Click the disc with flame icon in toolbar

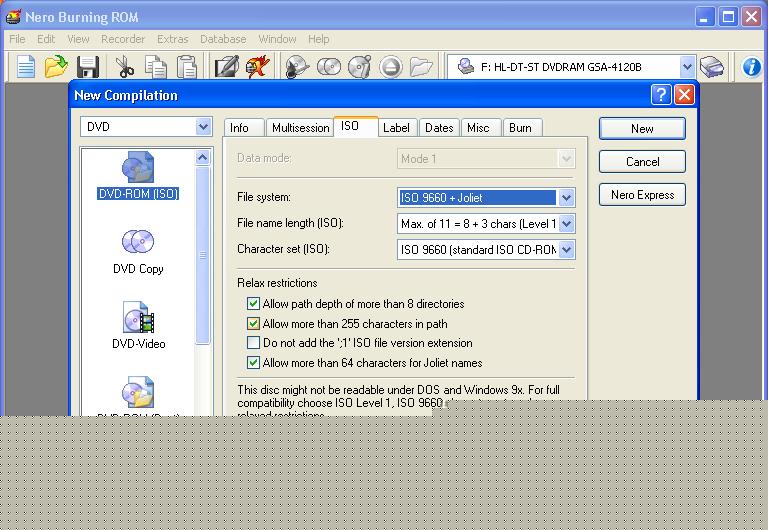pyautogui.click(x=297, y=67)
